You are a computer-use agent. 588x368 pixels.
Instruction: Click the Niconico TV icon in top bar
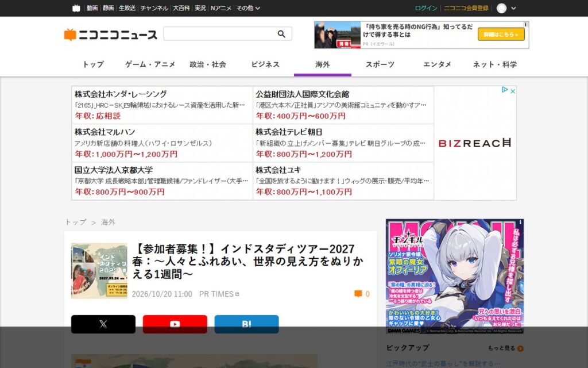pyautogui.click(x=76, y=8)
